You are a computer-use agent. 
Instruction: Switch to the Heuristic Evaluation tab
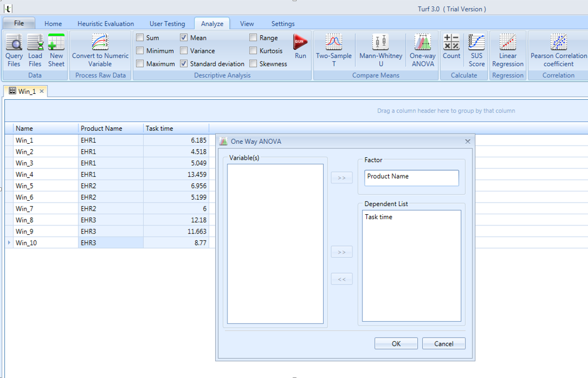106,23
